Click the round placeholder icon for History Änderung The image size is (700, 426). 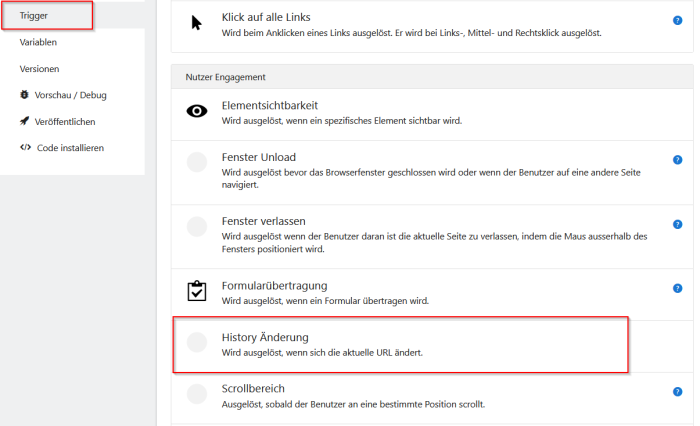tap(197, 342)
